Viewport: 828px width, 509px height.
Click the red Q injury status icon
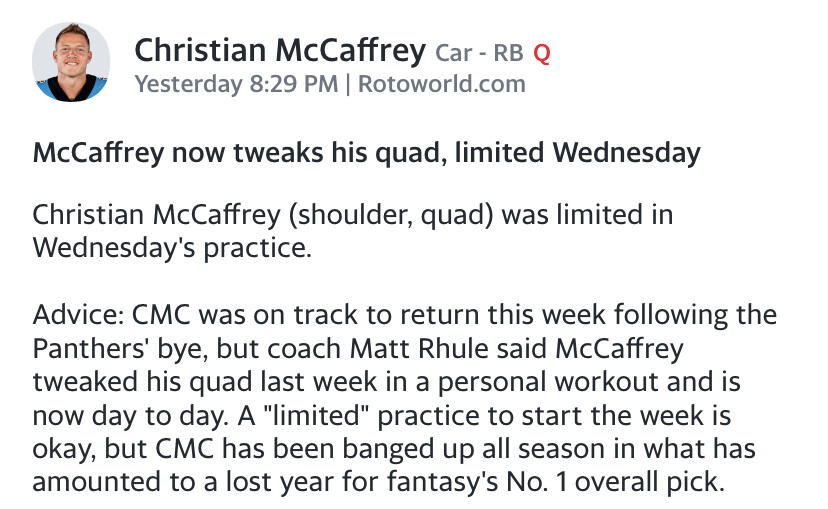(542, 52)
